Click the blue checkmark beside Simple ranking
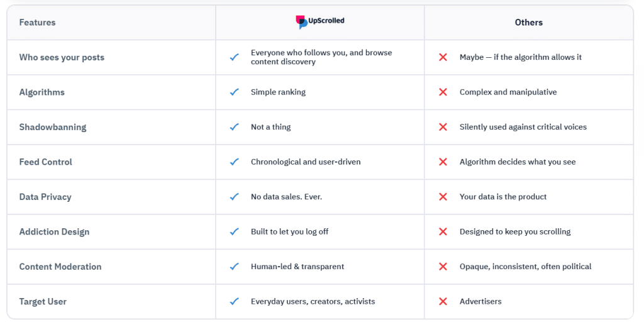The image size is (644, 327). tap(235, 92)
